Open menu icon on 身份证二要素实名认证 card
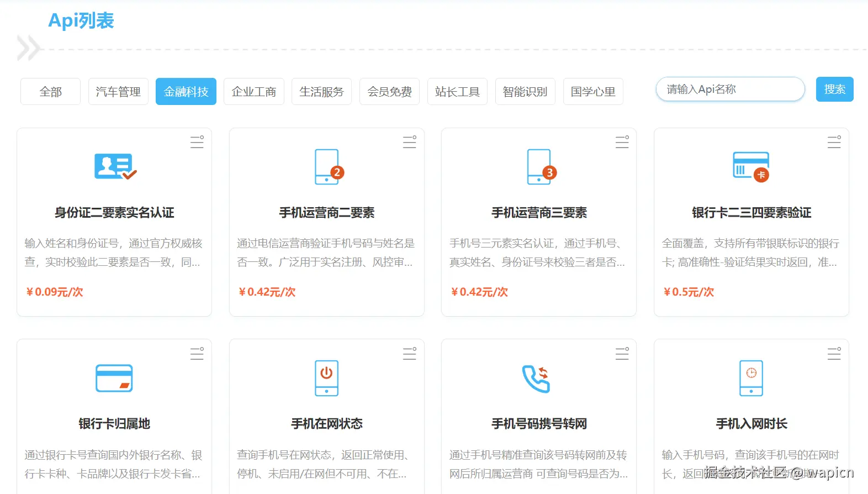This screenshot has height=494, width=868. (x=197, y=142)
